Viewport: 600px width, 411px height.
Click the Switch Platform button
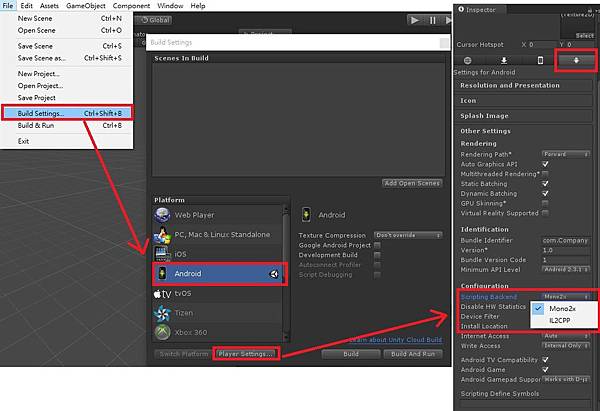click(x=184, y=354)
